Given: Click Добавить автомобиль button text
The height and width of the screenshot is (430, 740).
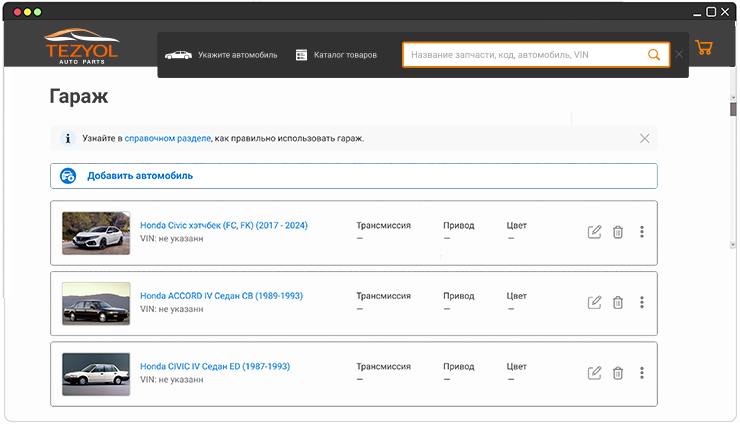Looking at the screenshot, I should coord(140,176).
